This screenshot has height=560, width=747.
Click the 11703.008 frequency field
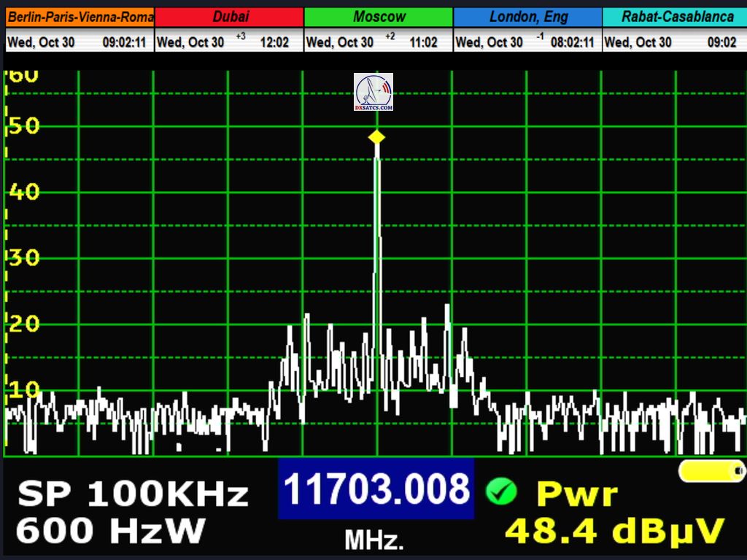pyautogui.click(x=376, y=489)
